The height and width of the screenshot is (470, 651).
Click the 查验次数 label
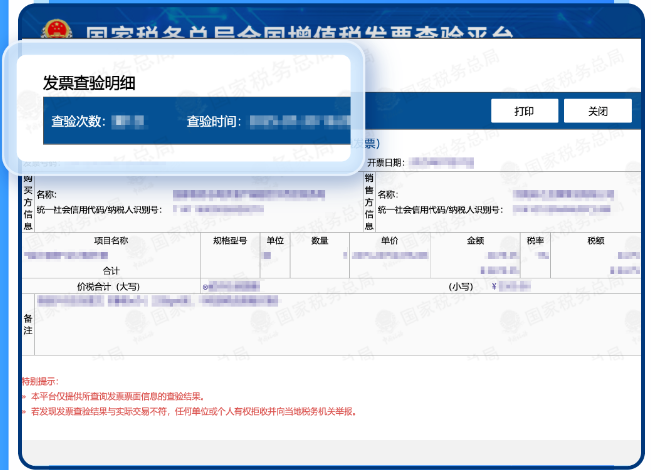coord(78,122)
